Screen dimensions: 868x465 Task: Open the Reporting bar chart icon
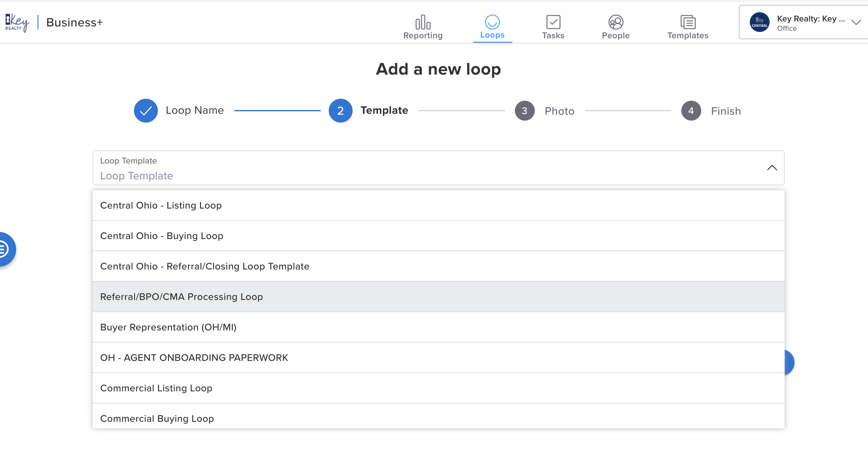(x=422, y=22)
